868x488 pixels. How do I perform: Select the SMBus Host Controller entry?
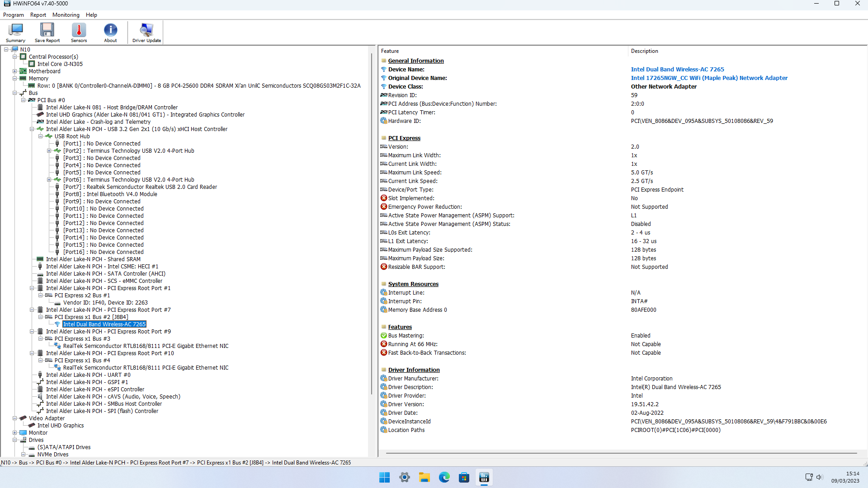[x=104, y=404]
